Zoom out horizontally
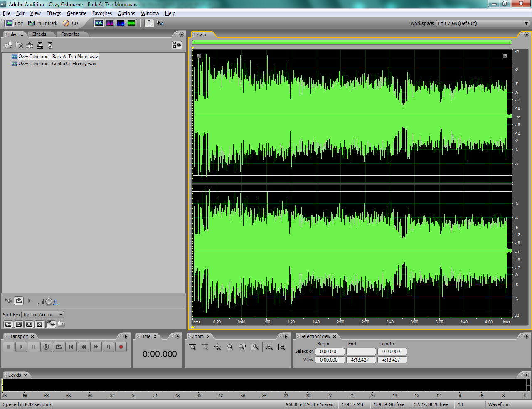Screen dimensions: 532x409 coord(205,347)
